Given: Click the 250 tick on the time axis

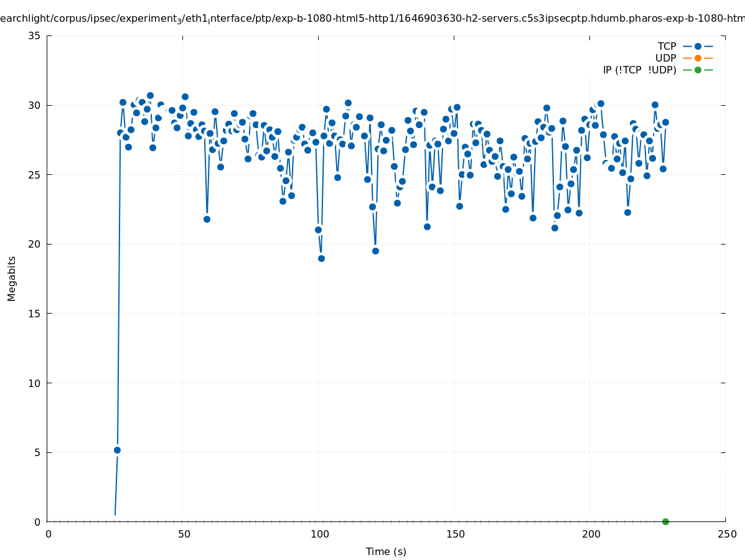Looking at the screenshot, I should 726,534.
